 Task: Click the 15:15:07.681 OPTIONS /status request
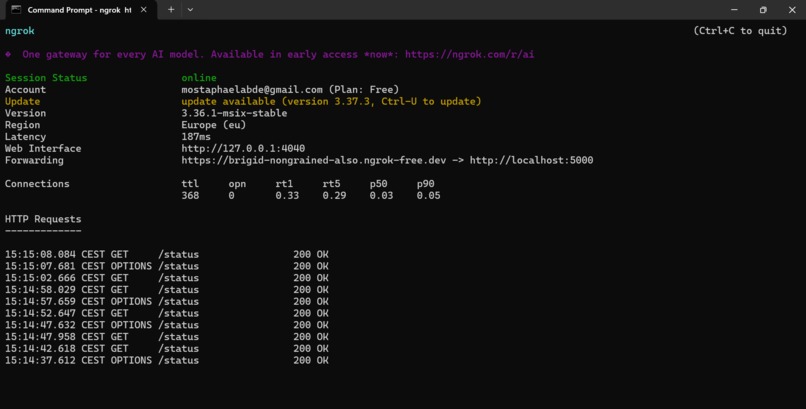pos(167,266)
